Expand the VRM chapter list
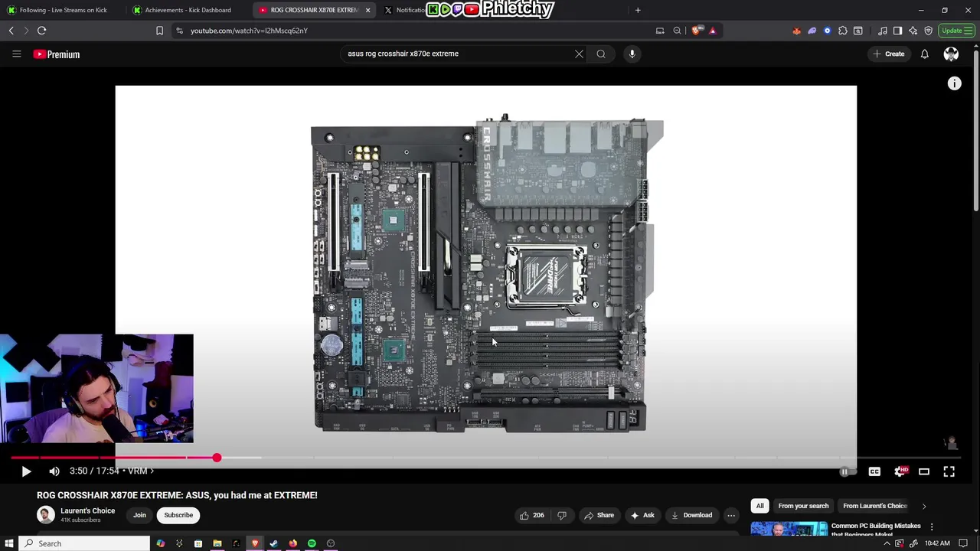This screenshot has height=551, width=980. click(x=140, y=471)
